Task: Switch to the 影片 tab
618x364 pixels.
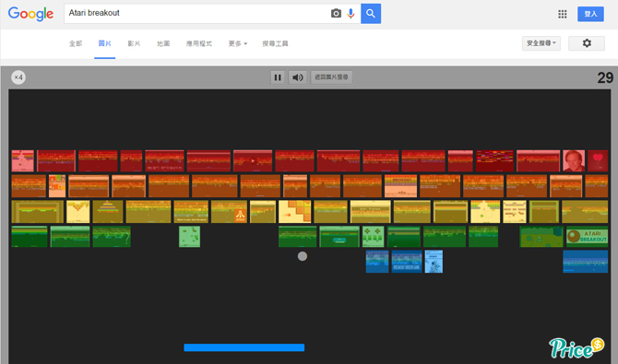Action: tap(134, 43)
